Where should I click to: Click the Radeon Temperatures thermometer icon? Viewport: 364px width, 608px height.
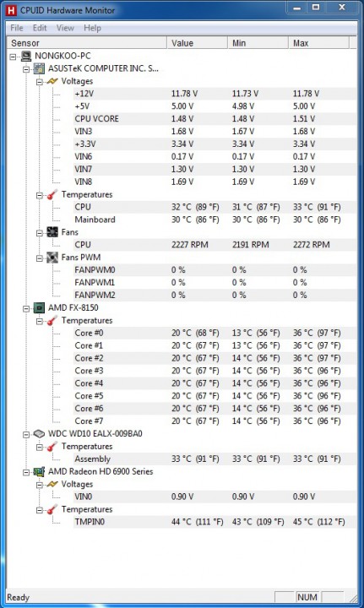coord(52,509)
